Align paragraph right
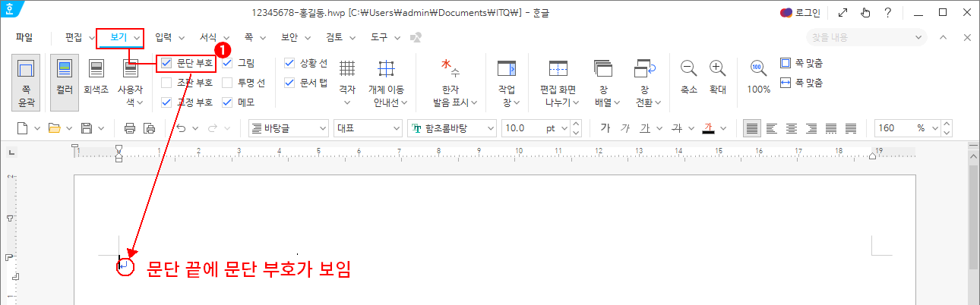The width and height of the screenshot is (980, 305). [811, 128]
